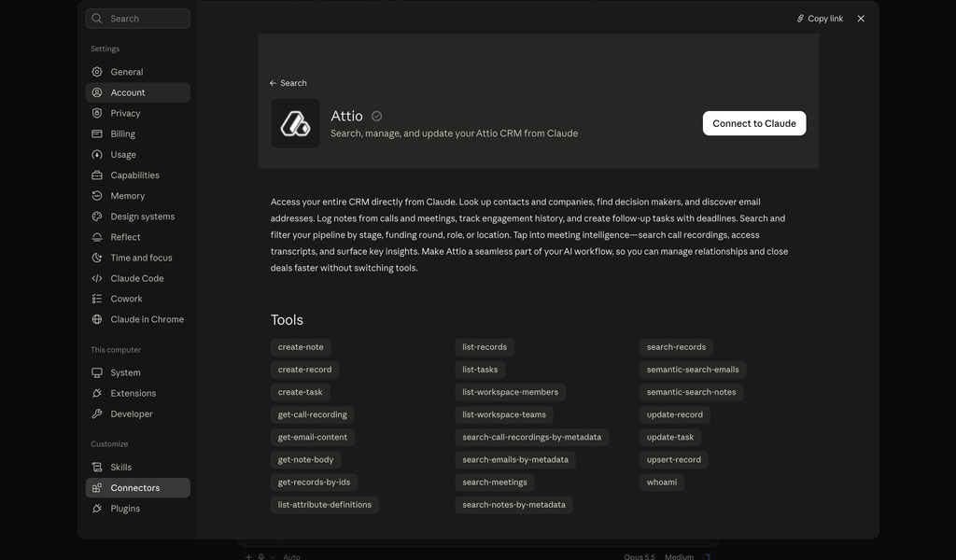Go back to Search

[288, 83]
